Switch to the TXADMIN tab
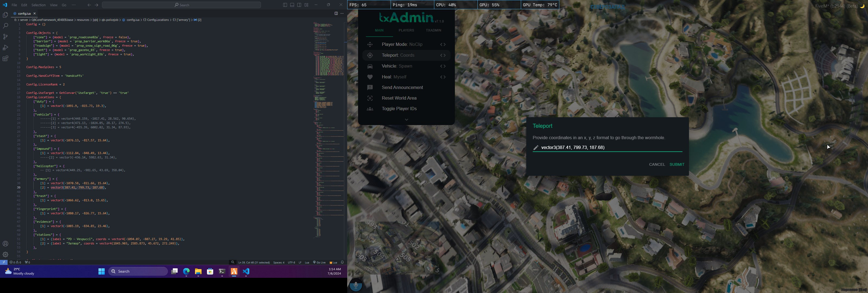 pos(433,30)
